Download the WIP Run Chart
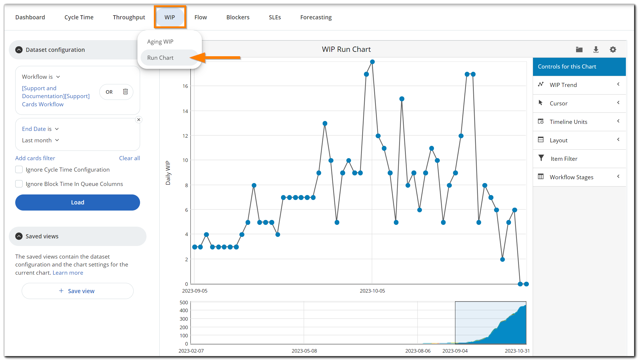This screenshot has height=364, width=642. 596,49
